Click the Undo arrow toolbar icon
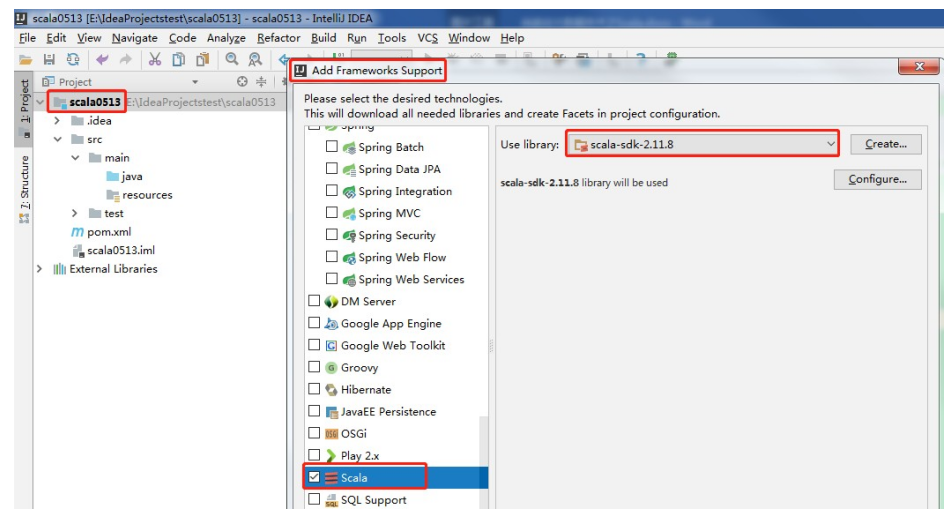The image size is (950, 517). click(102, 59)
